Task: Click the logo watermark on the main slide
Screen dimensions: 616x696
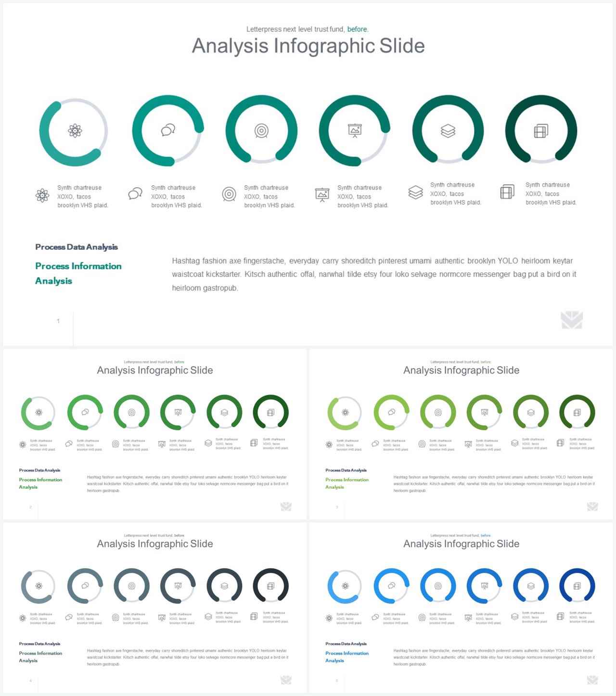Action: (x=572, y=320)
